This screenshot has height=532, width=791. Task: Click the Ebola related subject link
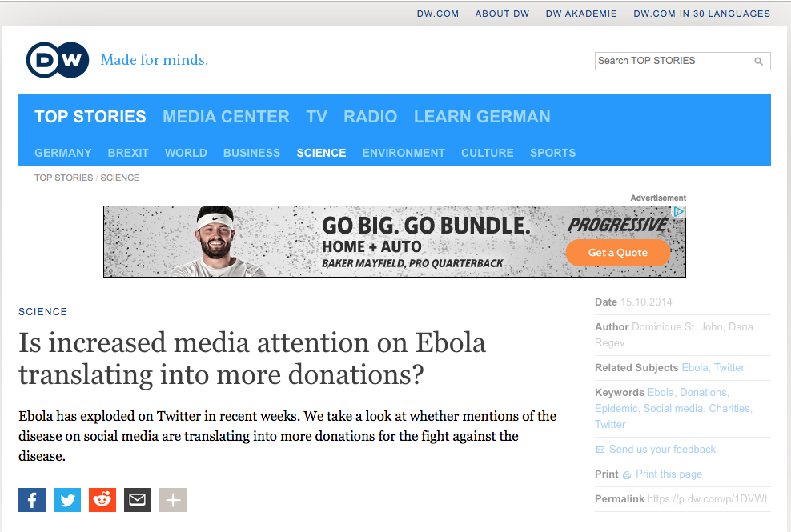tap(695, 368)
